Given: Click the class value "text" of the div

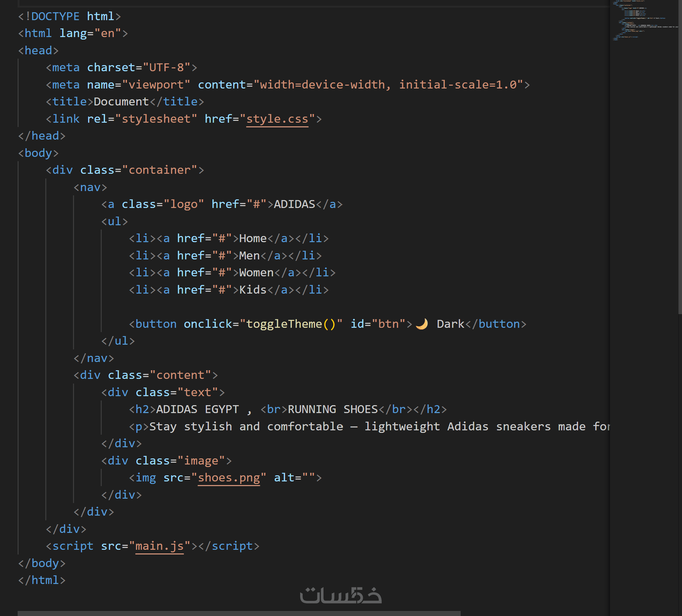Looking at the screenshot, I should (x=198, y=392).
